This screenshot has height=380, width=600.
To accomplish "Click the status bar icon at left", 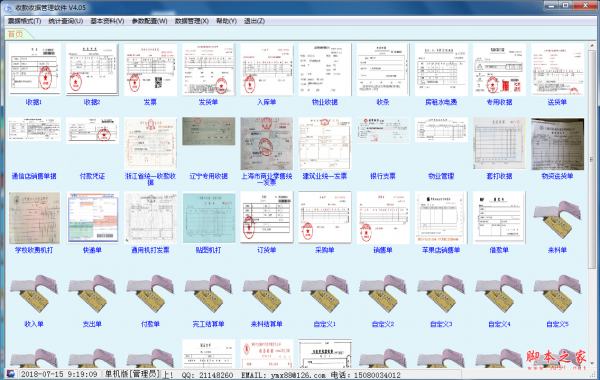I will pos(11,374).
